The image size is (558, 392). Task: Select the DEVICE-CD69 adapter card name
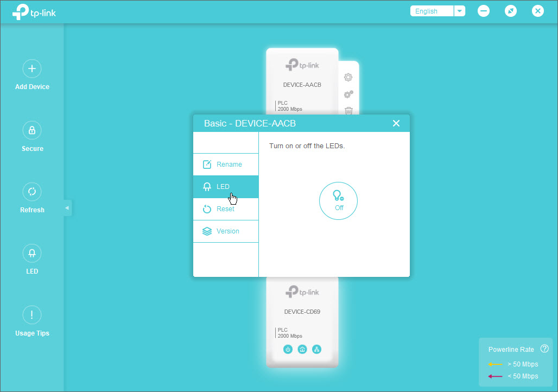tap(302, 312)
